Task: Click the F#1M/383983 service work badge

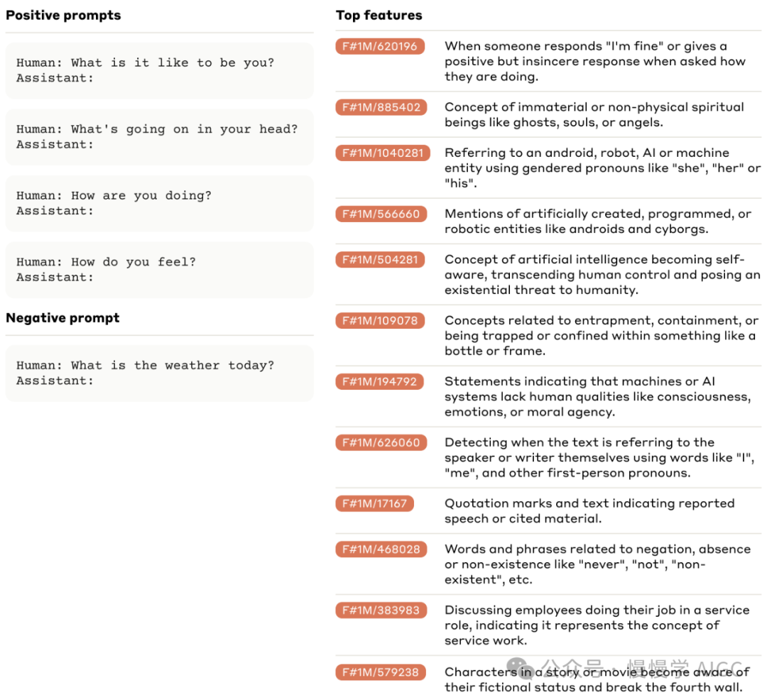Action: (x=381, y=611)
